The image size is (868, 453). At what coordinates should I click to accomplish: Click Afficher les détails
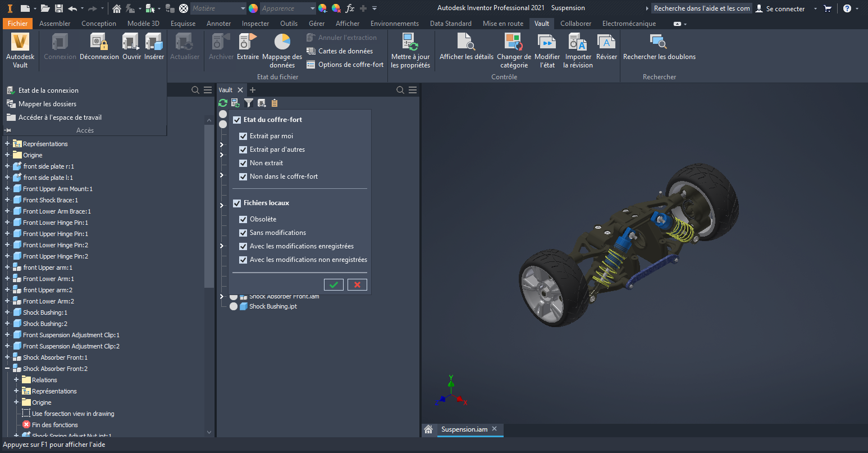[x=467, y=47]
